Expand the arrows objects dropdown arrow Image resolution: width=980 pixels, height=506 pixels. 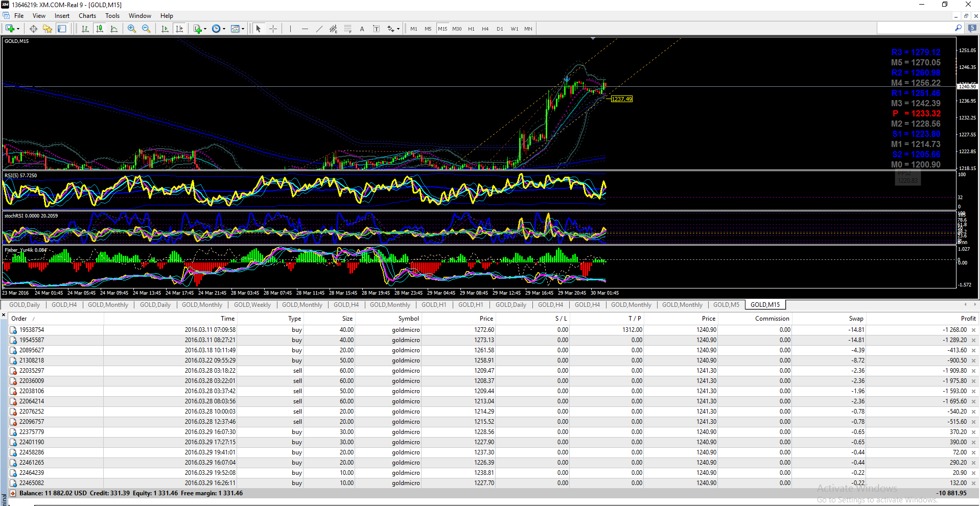[398, 29]
